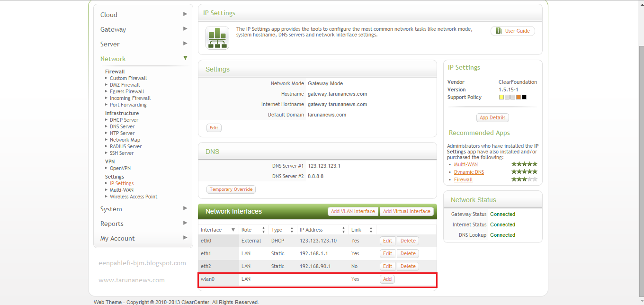Open Wireless Access Point settings
The height and width of the screenshot is (305, 644).
133,197
